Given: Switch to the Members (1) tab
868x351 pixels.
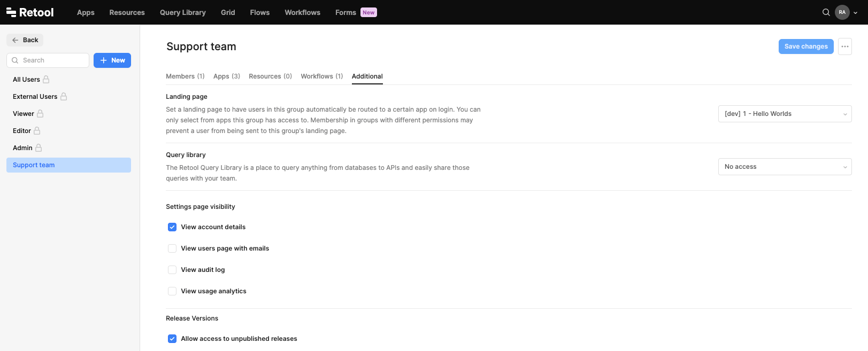Looking at the screenshot, I should (185, 76).
